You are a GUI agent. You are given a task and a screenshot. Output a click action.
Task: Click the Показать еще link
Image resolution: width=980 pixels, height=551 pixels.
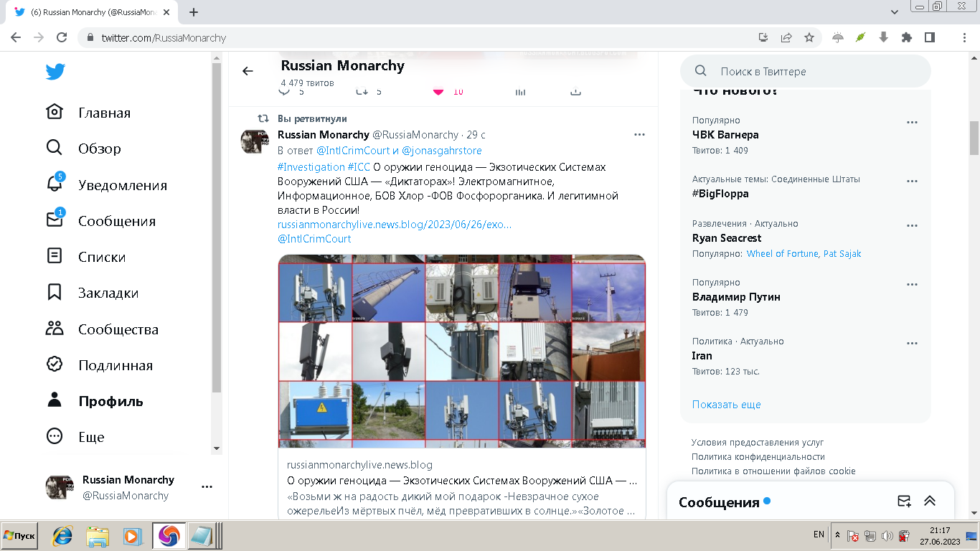(726, 405)
